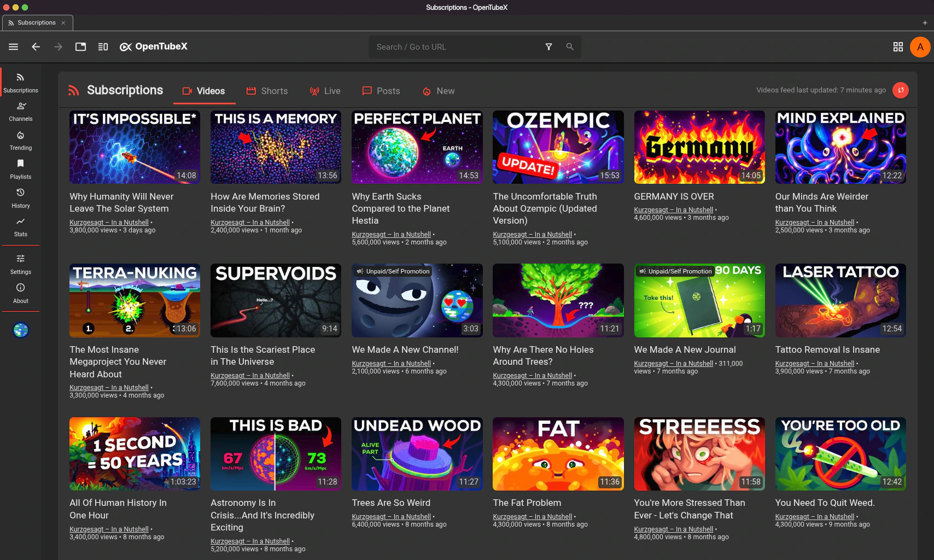Viewport: 934px width, 560px height.
Task: Open the Germany flames thumbnail
Action: (x=699, y=147)
